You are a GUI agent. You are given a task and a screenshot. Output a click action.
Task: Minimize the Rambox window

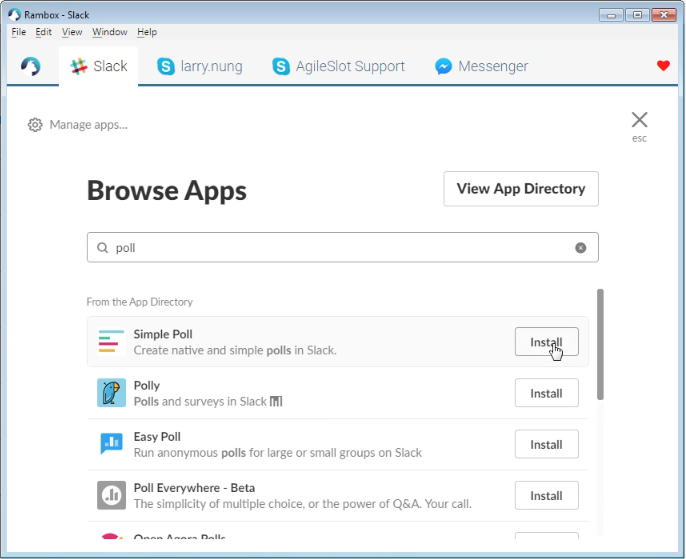(x=611, y=15)
